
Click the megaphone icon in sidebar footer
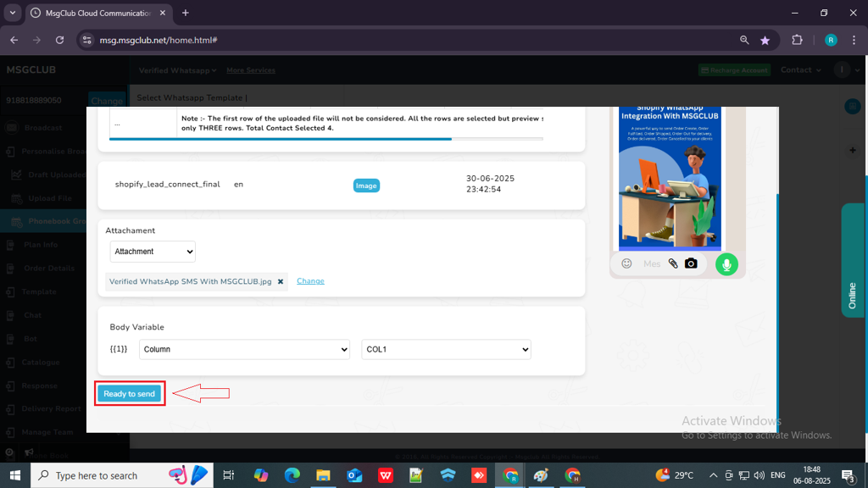coord(29,452)
